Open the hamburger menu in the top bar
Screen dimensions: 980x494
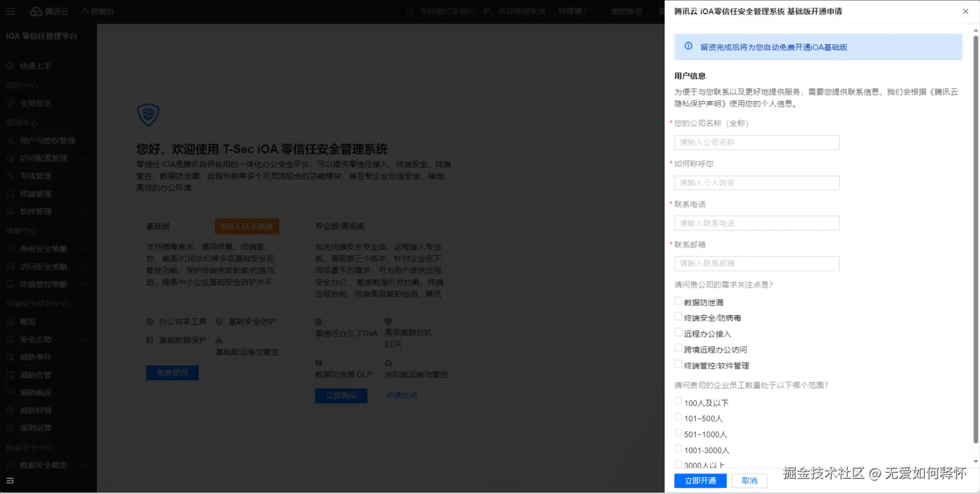pos(10,11)
